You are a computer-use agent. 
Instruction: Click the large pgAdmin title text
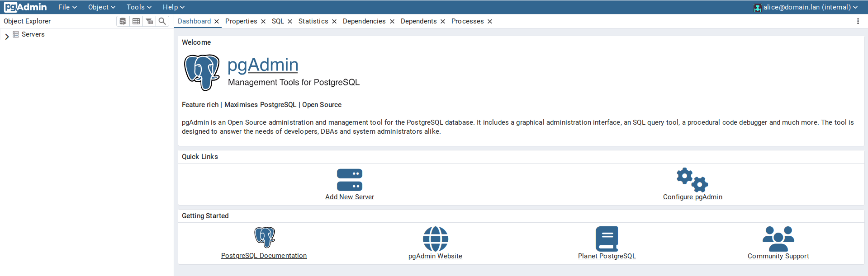pyautogui.click(x=263, y=65)
